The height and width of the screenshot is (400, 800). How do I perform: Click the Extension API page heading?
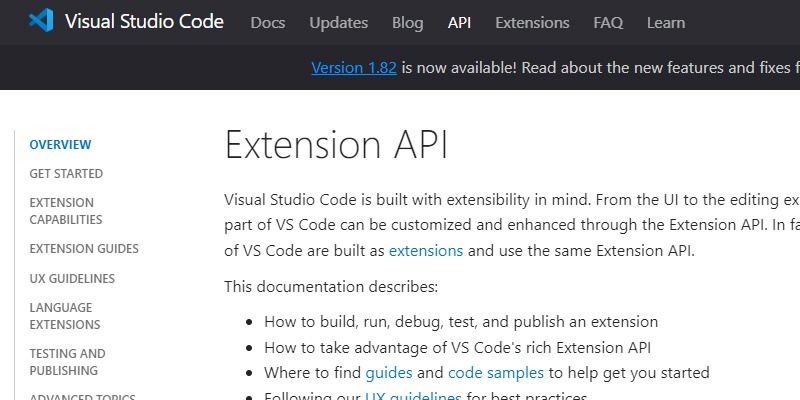[336, 145]
